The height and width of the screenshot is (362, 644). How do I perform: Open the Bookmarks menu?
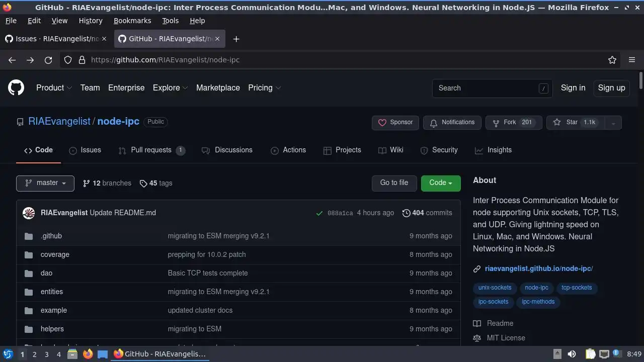tap(132, 21)
